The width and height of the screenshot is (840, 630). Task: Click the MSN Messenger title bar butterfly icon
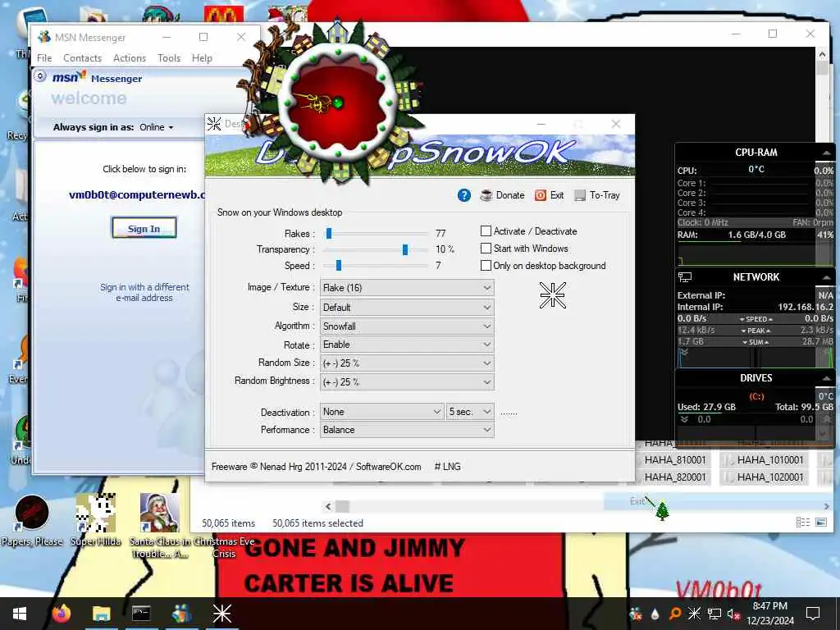tap(44, 37)
